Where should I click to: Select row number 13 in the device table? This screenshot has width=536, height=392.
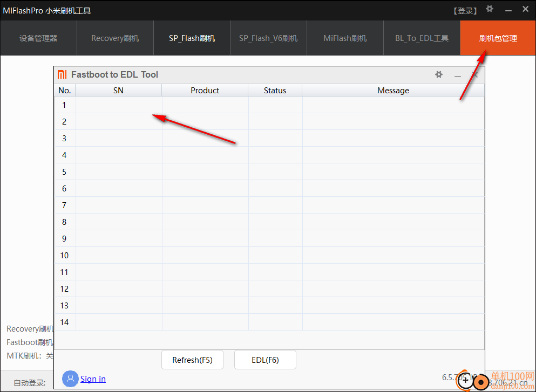(269, 306)
